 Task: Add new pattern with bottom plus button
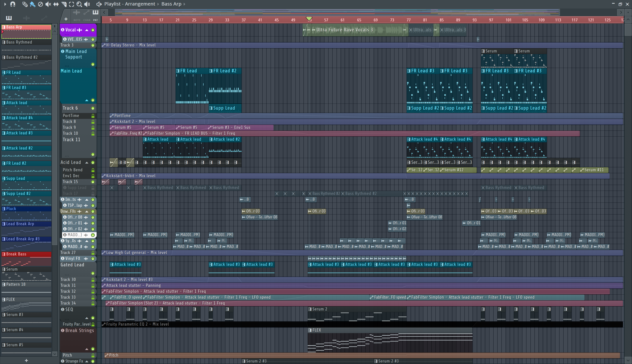(x=26, y=360)
